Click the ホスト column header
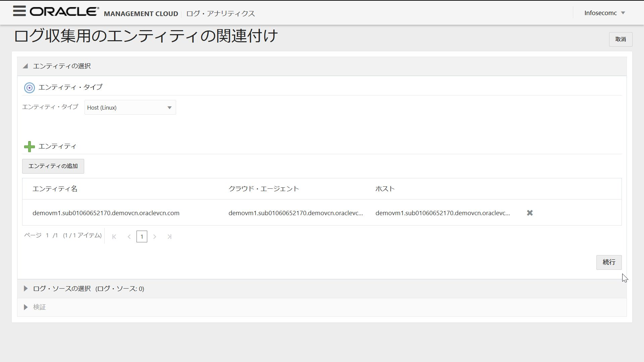 (x=385, y=189)
